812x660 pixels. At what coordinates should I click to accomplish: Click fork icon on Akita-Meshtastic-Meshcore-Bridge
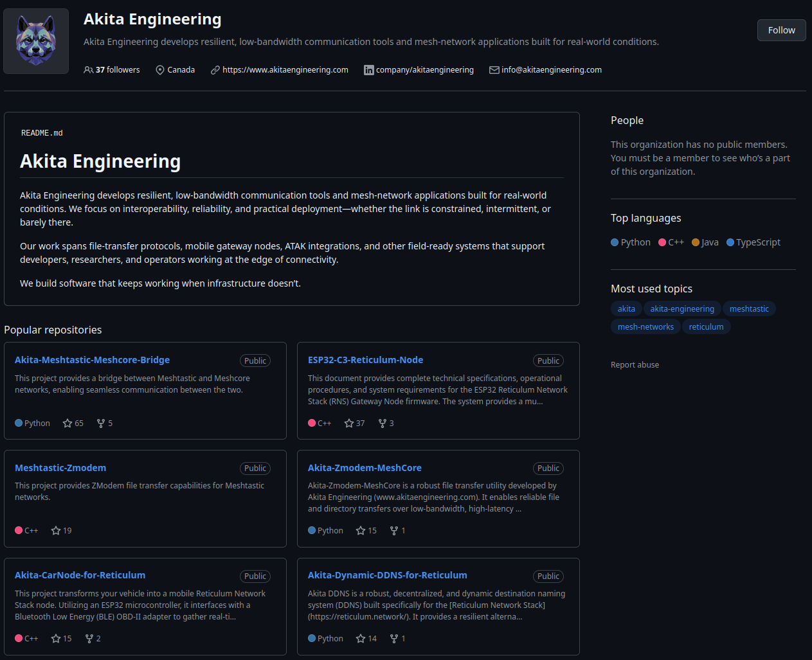(101, 424)
